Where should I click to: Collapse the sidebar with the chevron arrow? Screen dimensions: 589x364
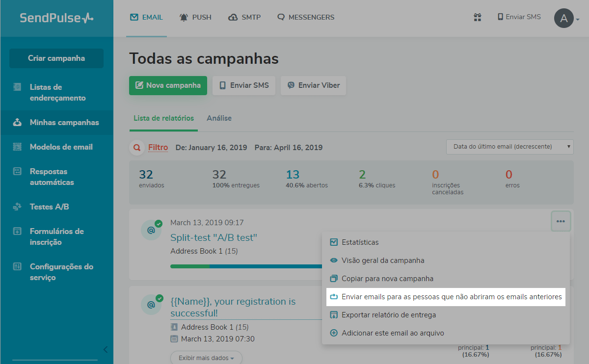coord(105,350)
